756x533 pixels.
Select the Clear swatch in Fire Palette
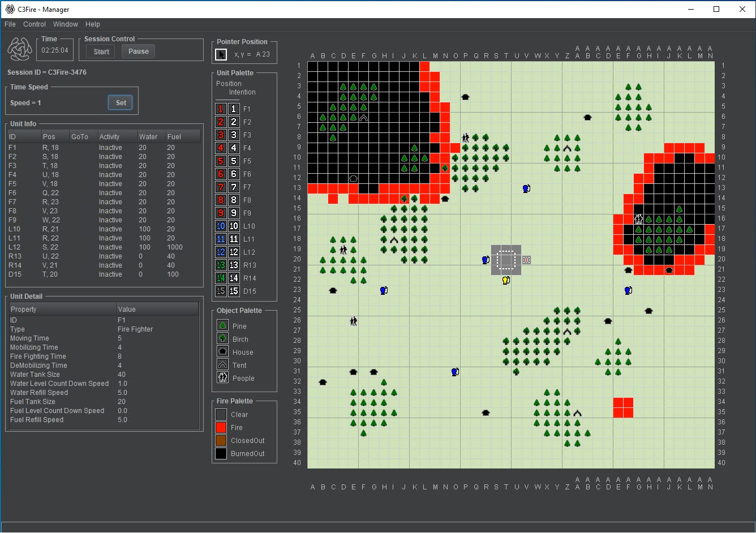pos(221,414)
